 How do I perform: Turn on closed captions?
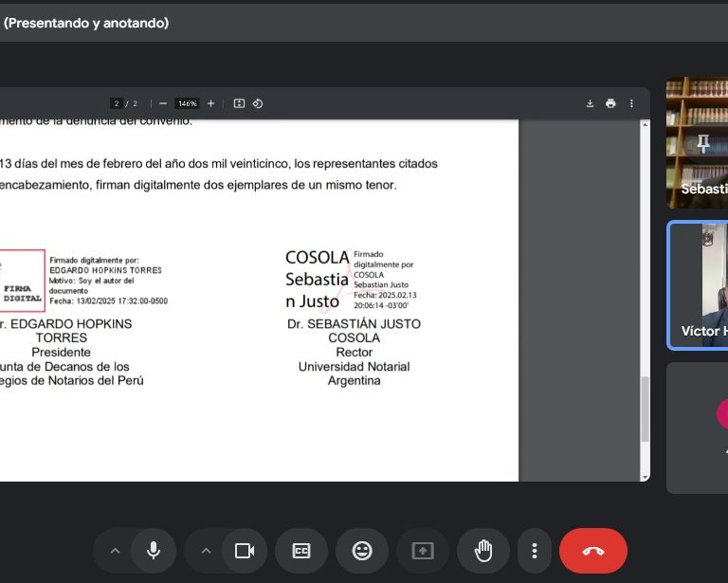click(301, 551)
